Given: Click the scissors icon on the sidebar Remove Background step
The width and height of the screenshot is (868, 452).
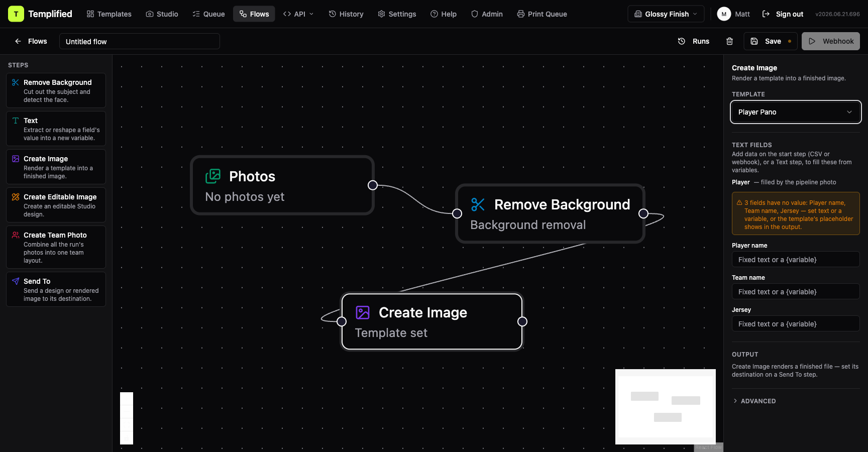Looking at the screenshot, I should [x=16, y=82].
